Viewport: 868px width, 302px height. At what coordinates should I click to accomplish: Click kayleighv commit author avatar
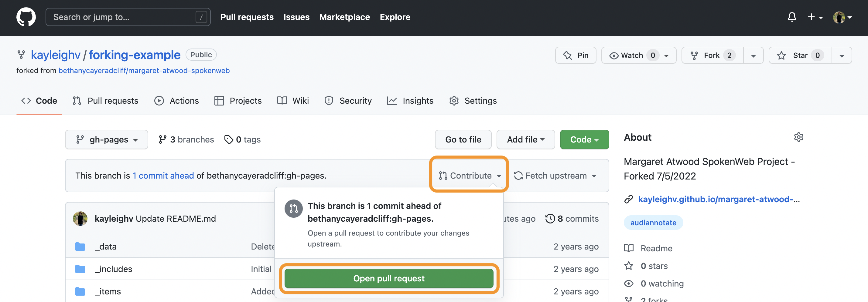pos(80,219)
